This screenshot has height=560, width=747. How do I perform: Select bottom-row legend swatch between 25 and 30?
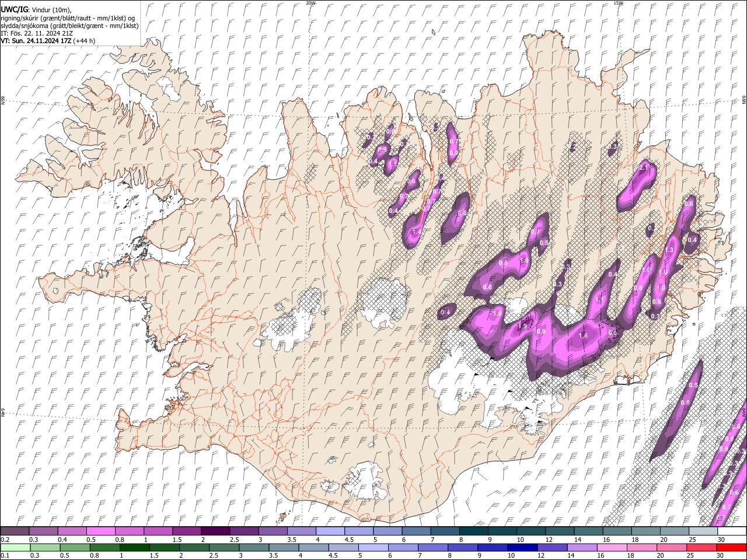point(700,547)
